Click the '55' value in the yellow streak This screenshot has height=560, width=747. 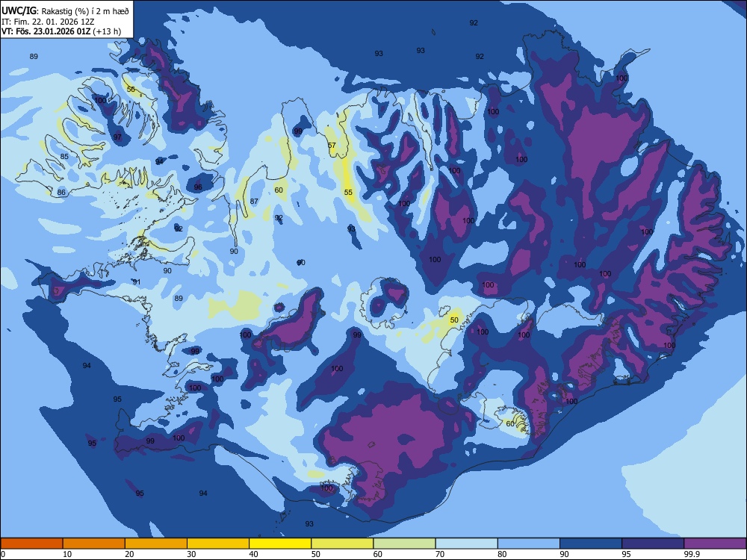tap(348, 192)
